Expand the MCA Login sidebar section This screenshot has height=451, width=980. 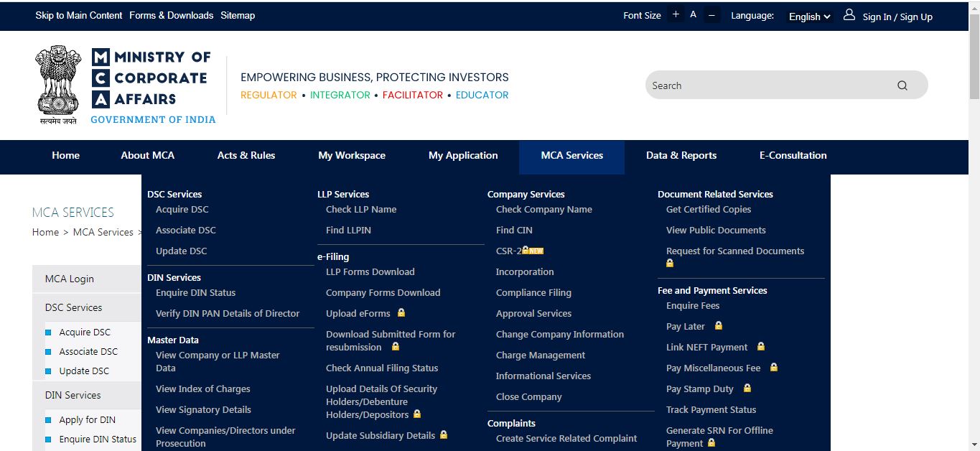tap(70, 279)
